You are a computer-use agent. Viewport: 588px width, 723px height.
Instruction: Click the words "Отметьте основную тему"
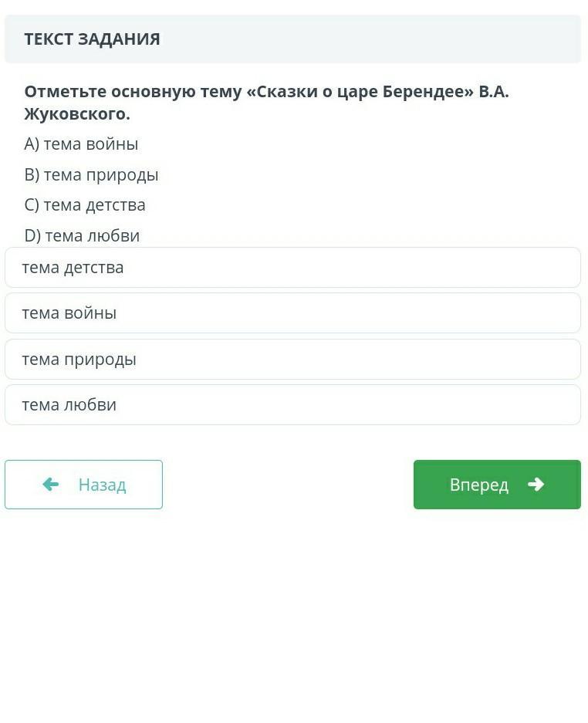132,92
